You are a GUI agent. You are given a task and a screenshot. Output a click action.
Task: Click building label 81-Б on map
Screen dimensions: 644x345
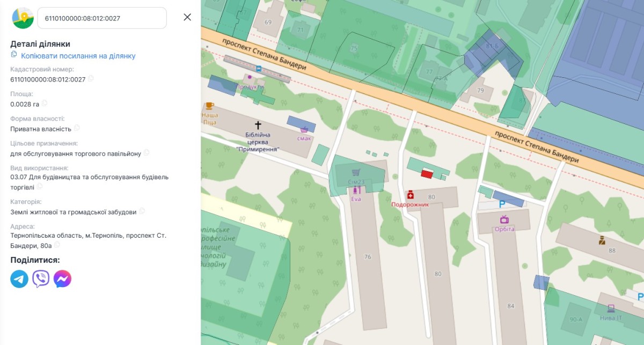click(x=492, y=46)
